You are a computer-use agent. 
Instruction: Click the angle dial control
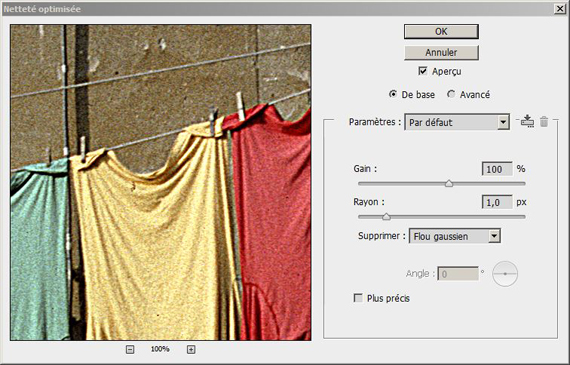click(x=505, y=274)
